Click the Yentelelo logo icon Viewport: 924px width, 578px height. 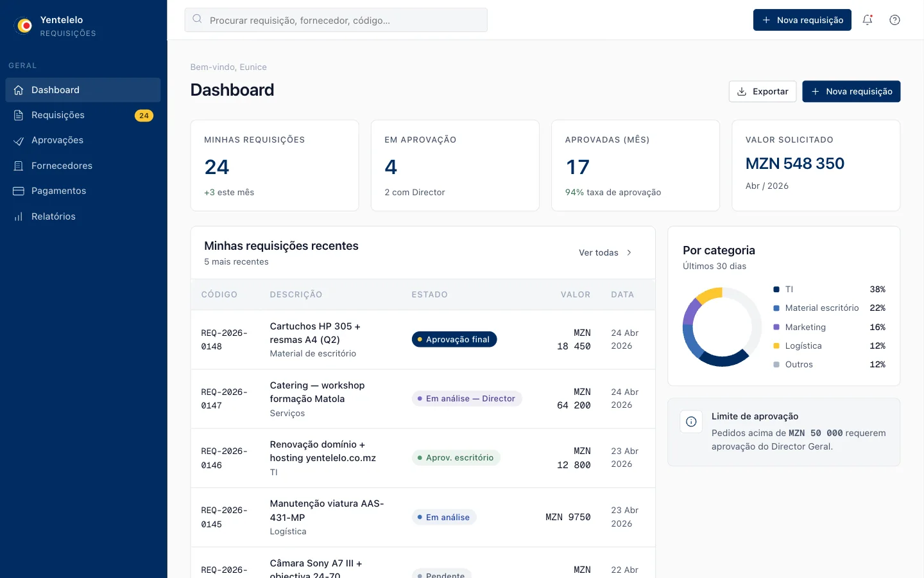point(24,26)
